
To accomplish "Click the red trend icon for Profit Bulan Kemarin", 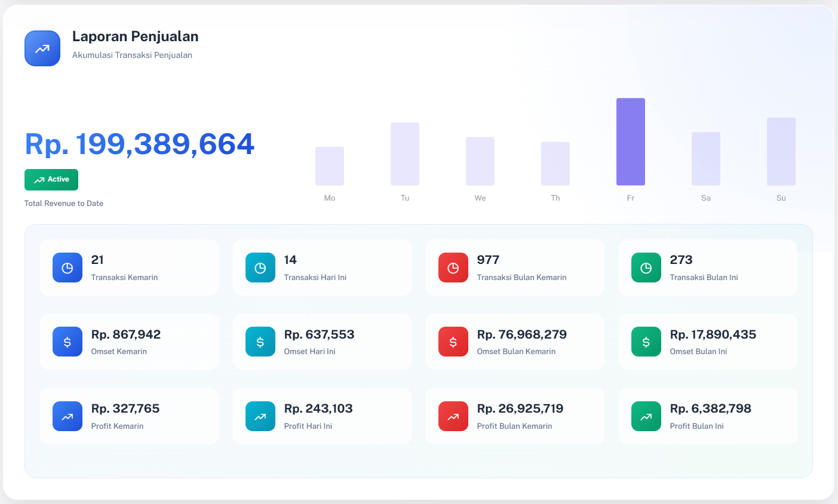I will [453, 416].
